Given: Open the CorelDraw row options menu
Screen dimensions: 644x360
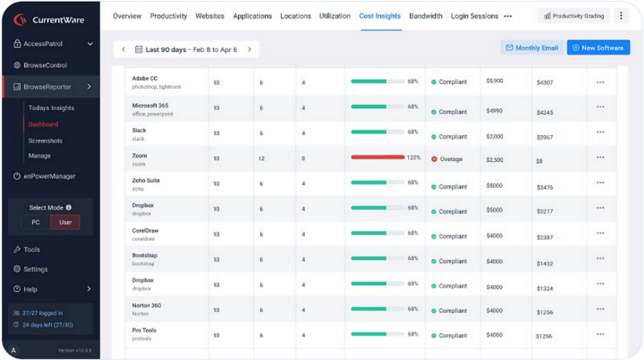Looking at the screenshot, I should [600, 233].
